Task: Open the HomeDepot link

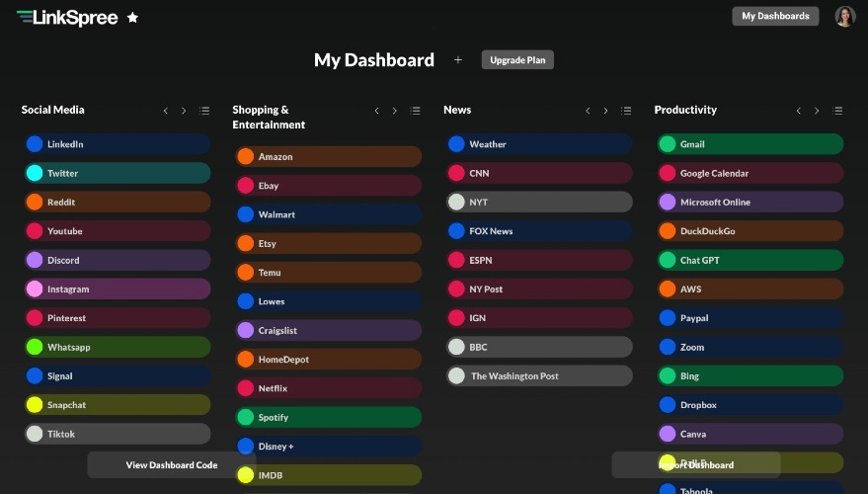Action: [x=328, y=360]
